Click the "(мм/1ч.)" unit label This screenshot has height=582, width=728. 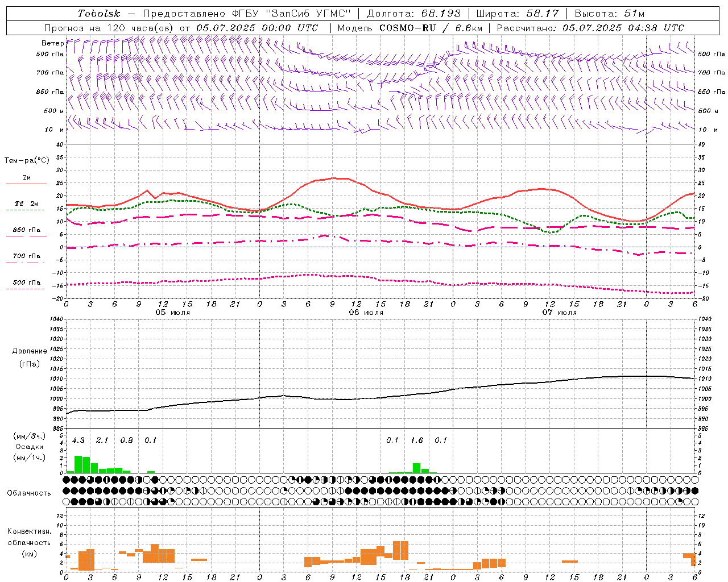(29, 458)
